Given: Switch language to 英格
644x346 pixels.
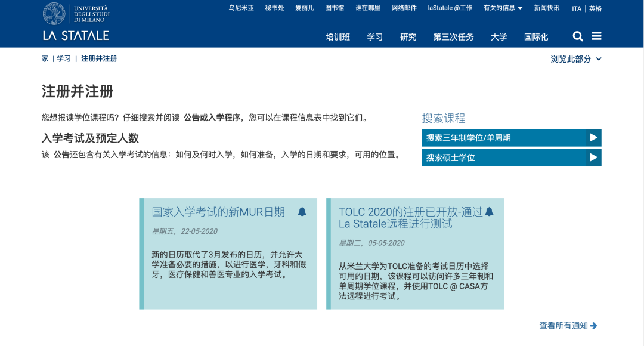Looking at the screenshot, I should (x=595, y=8).
